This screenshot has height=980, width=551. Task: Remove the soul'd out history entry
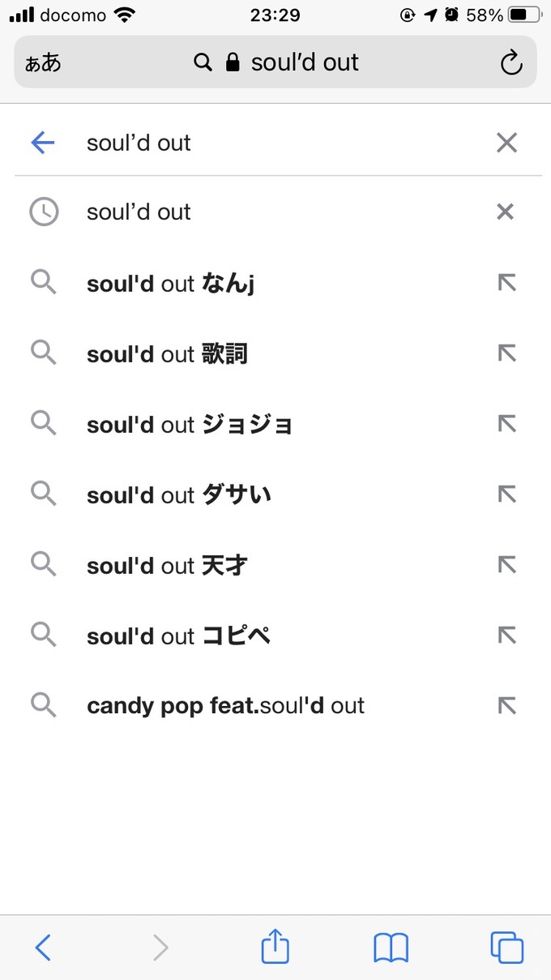point(505,212)
